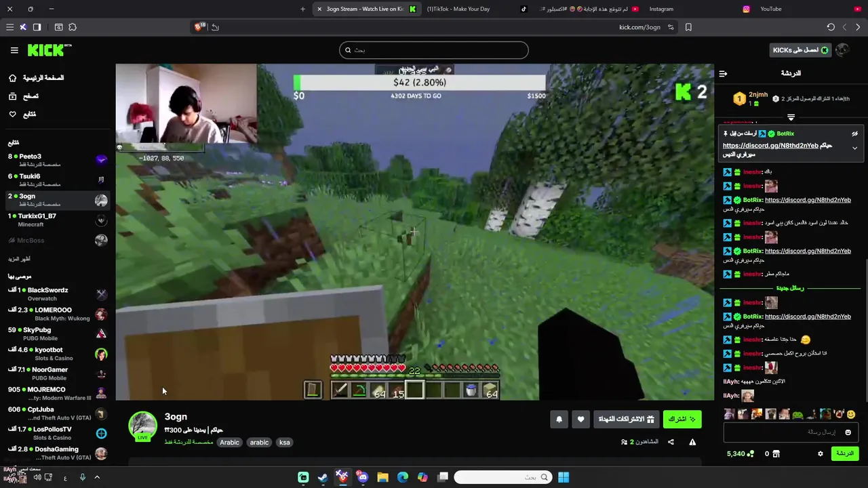The height and width of the screenshot is (488, 868).
Task: Collapse the chat panel arrow icon
Action: pyautogui.click(x=723, y=73)
